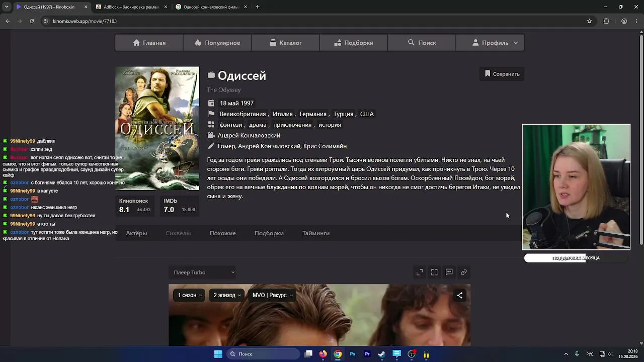The width and height of the screenshot is (644, 362).
Task: Click the share icon on the video player
Action: (459, 296)
